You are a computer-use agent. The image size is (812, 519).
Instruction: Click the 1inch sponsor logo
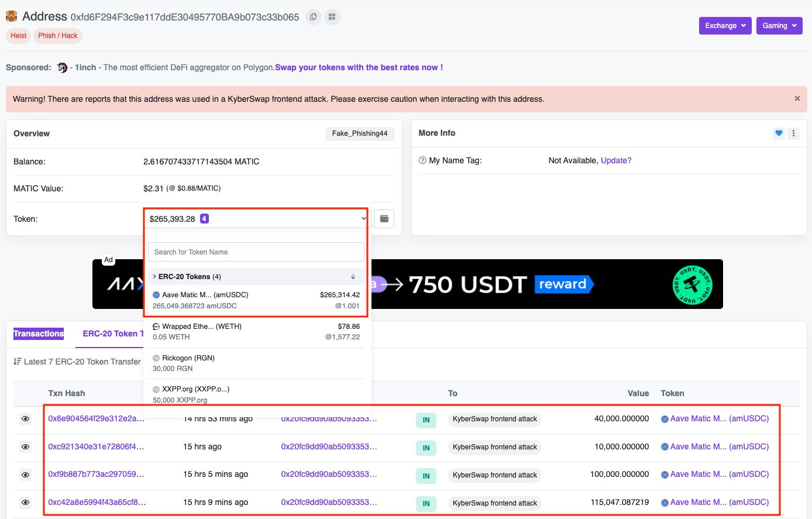(x=62, y=67)
